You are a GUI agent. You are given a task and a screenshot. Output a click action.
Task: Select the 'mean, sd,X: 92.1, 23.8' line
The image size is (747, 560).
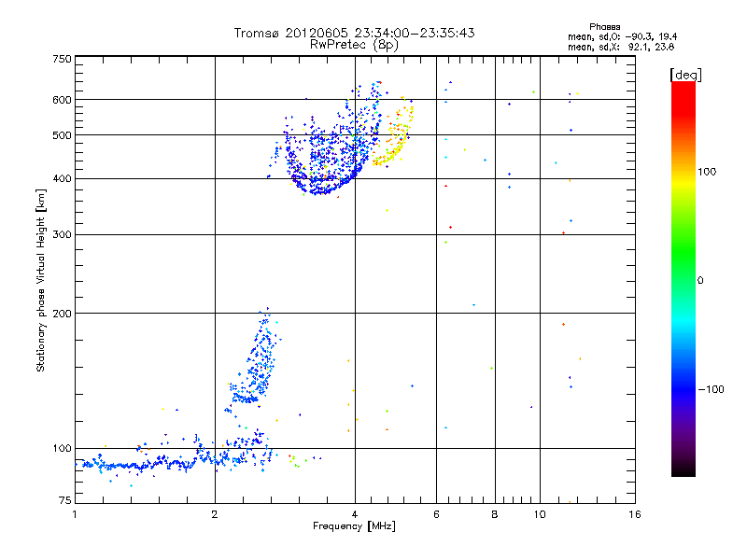621,47
